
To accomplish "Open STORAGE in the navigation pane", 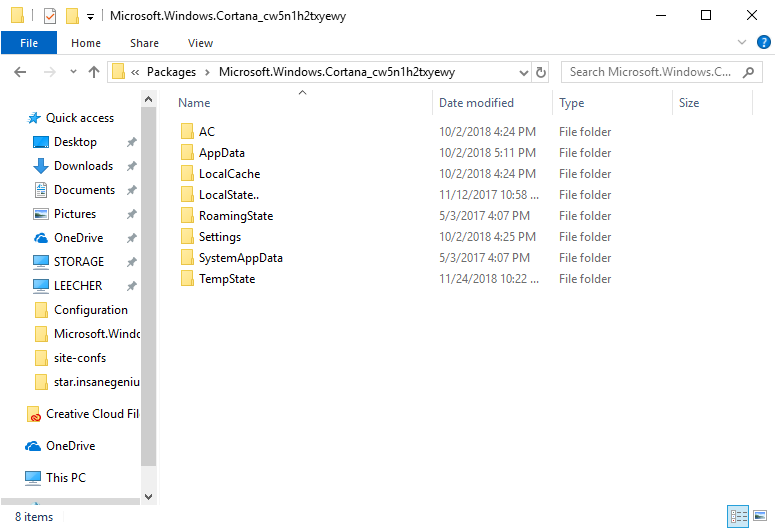I will click(x=79, y=262).
